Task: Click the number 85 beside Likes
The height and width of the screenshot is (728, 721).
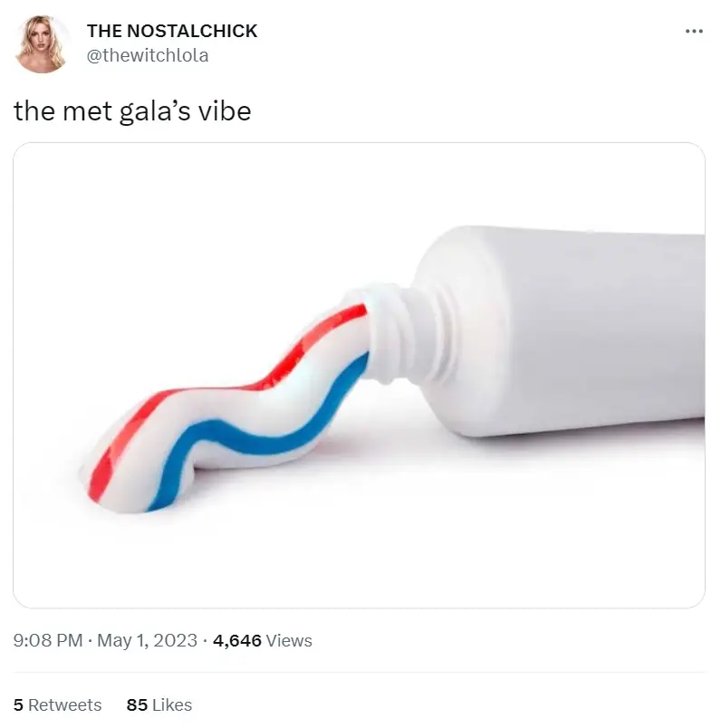Action: click(x=137, y=704)
